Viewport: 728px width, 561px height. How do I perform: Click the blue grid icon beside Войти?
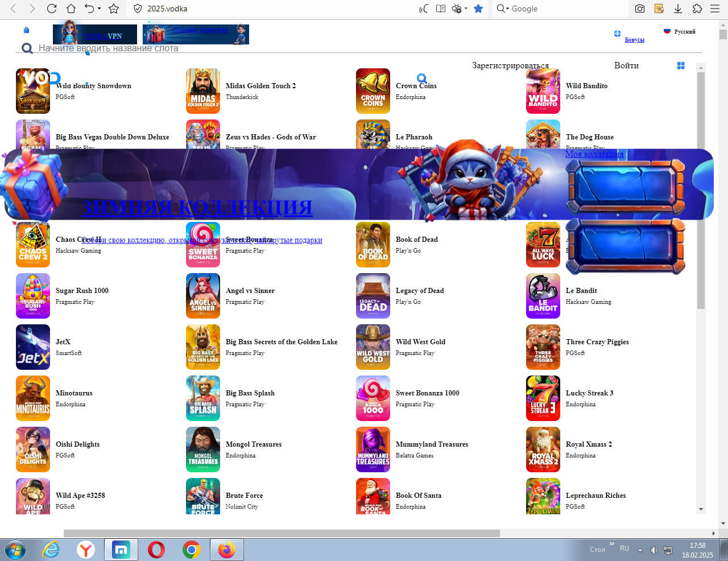[681, 65]
